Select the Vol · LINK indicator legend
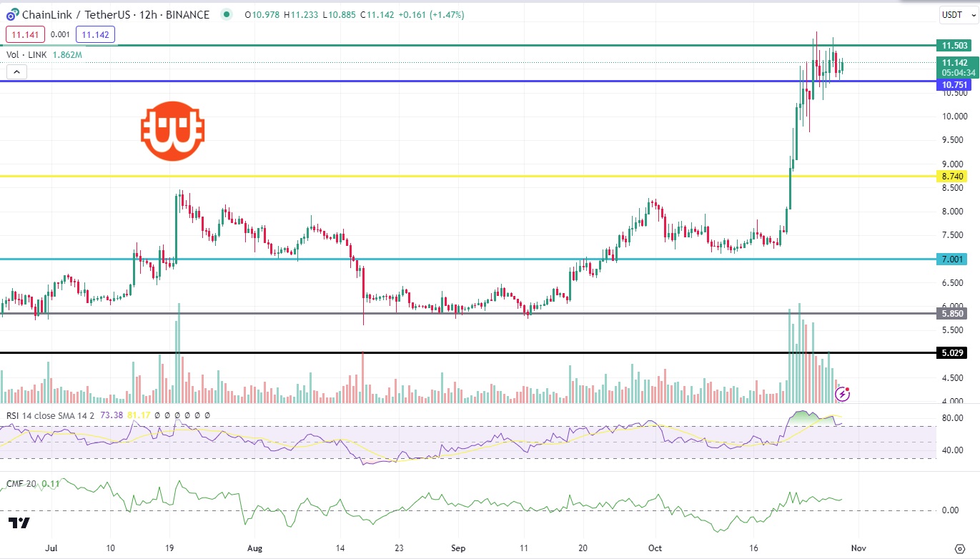 (x=29, y=54)
